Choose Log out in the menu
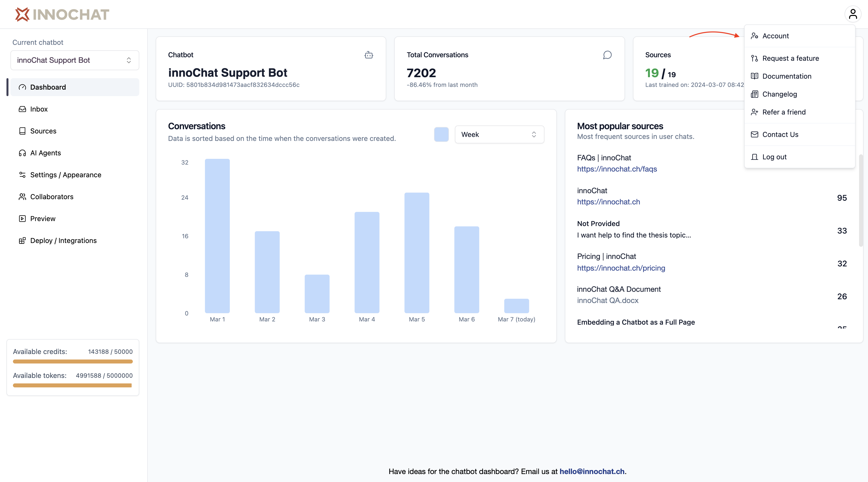 [774, 157]
